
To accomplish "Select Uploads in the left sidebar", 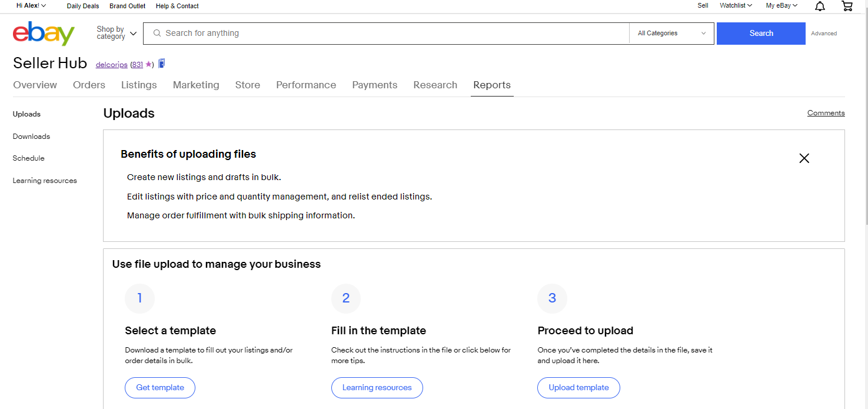I will coord(26,114).
